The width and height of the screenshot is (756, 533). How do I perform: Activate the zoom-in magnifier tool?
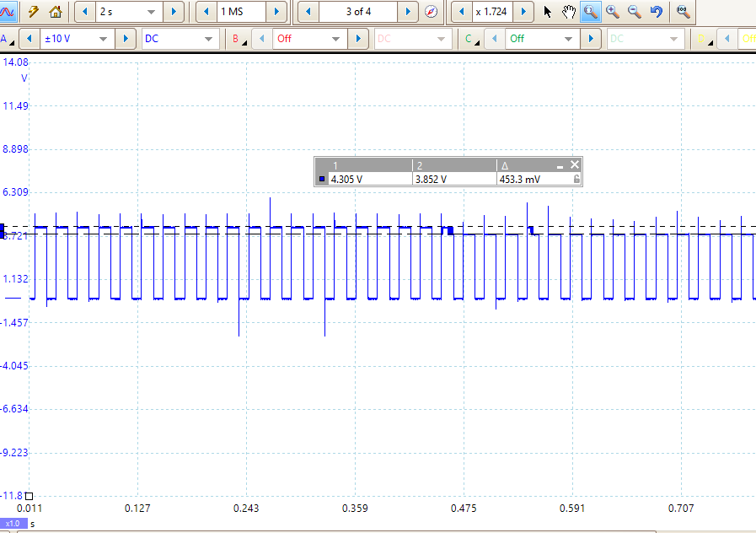591,12
